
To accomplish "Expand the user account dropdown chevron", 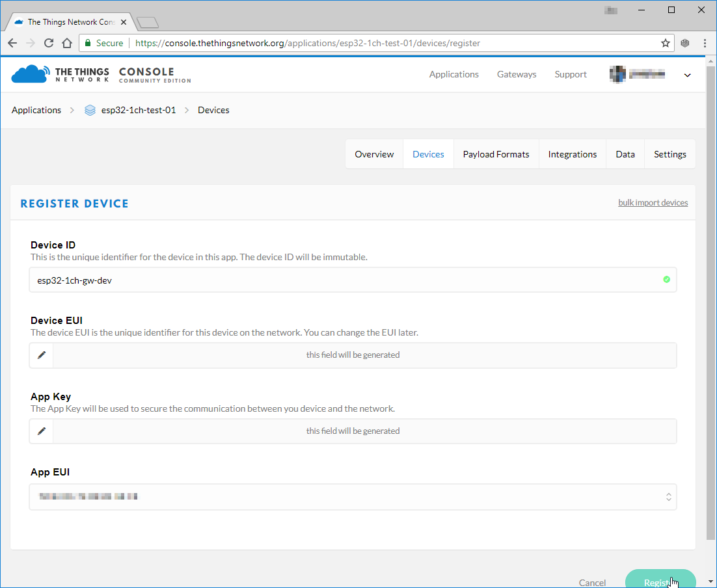I will [x=687, y=75].
